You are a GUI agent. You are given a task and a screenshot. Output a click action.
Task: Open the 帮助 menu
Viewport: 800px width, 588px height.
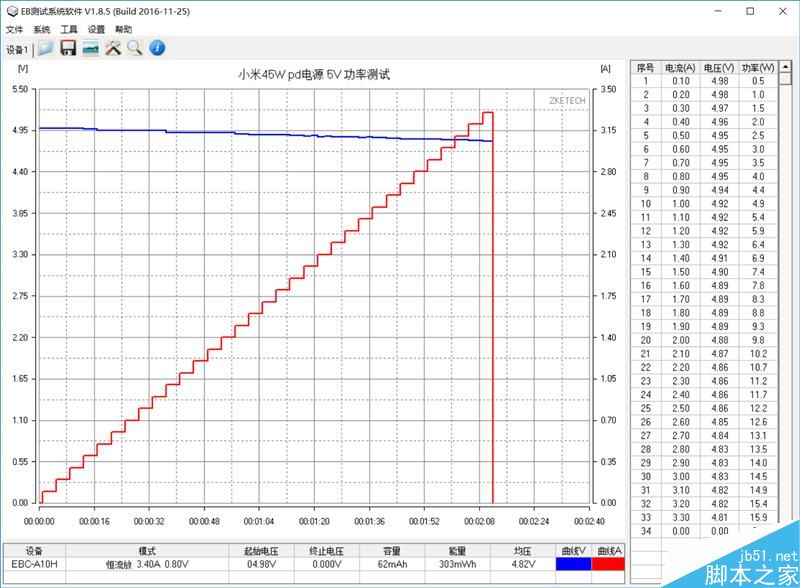(123, 30)
